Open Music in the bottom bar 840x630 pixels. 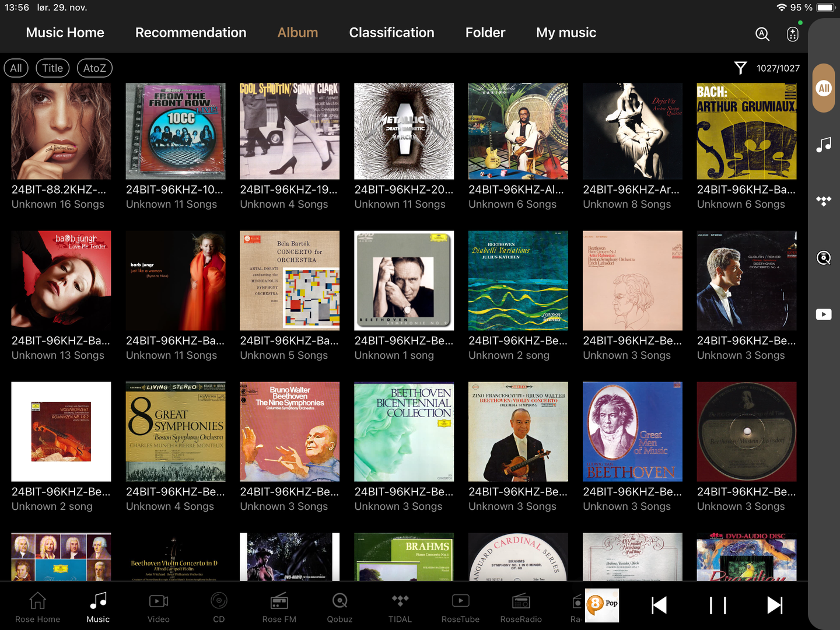[x=98, y=607]
